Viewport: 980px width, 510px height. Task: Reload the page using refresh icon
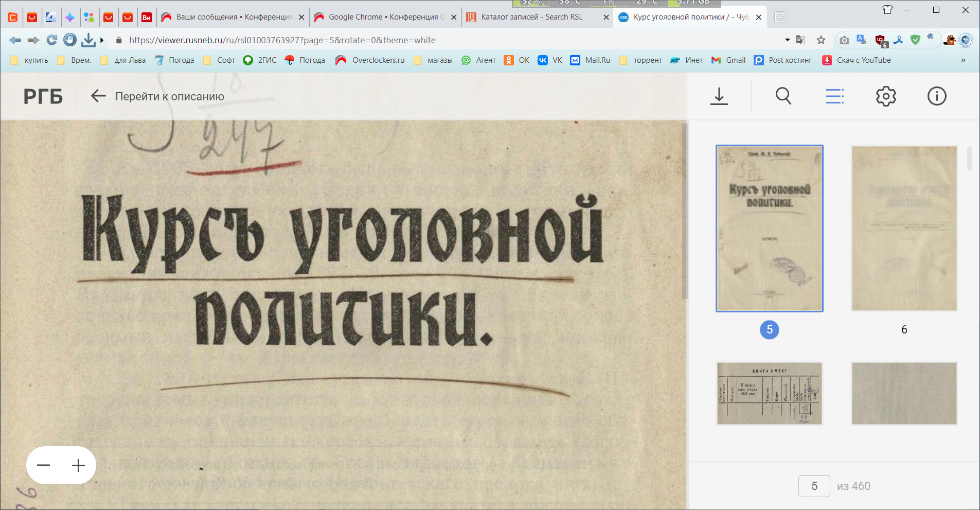click(51, 40)
